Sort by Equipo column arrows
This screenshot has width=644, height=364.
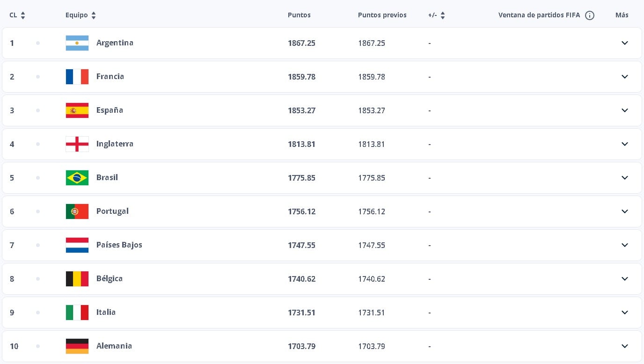click(94, 15)
